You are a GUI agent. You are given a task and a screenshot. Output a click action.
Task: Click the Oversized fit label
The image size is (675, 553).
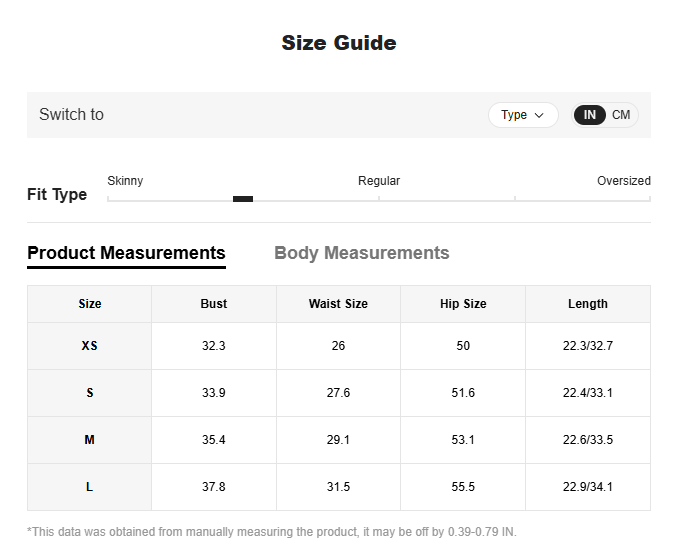[624, 181]
